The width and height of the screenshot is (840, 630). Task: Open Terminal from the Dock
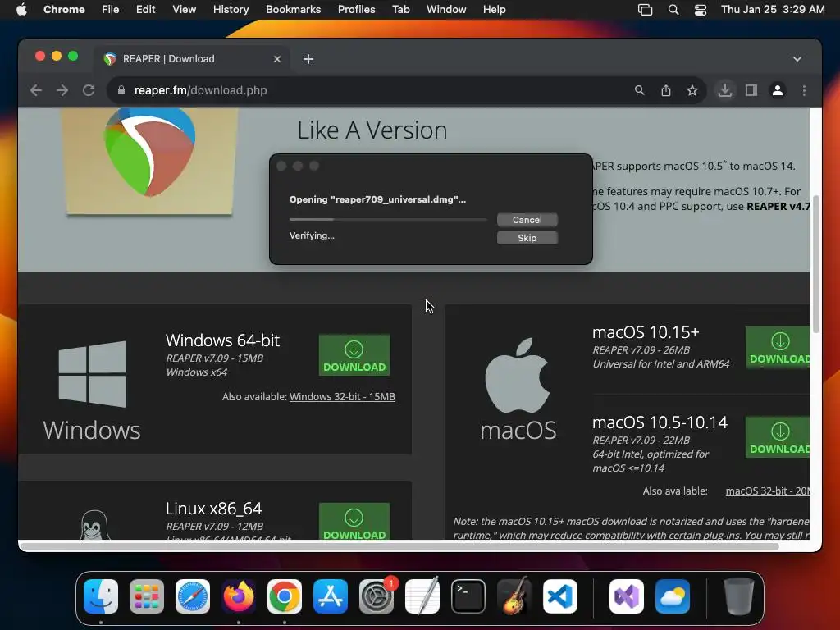pyautogui.click(x=468, y=596)
